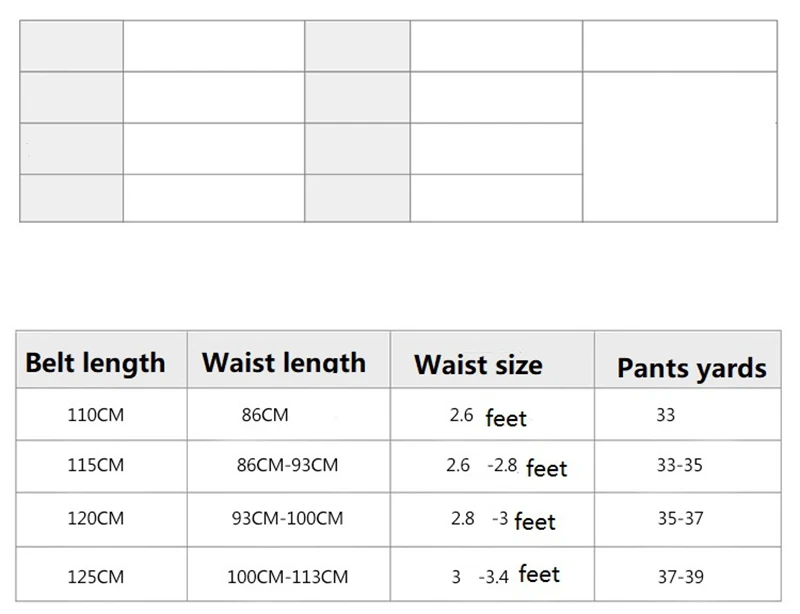Click the Waist size column header
This screenshot has height=614, width=800.
[x=492, y=360]
